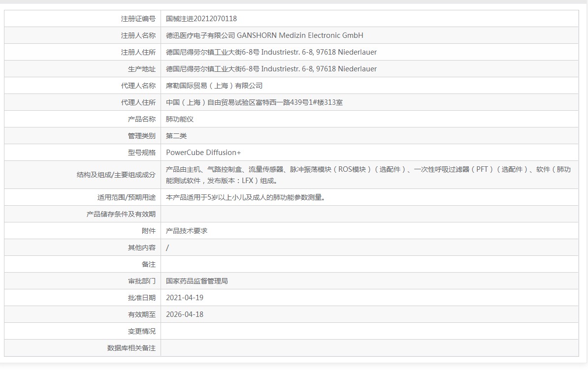Viewport: 588px width, 374px height.
Task: Click the 其他内容 label
Action: (x=142, y=248)
